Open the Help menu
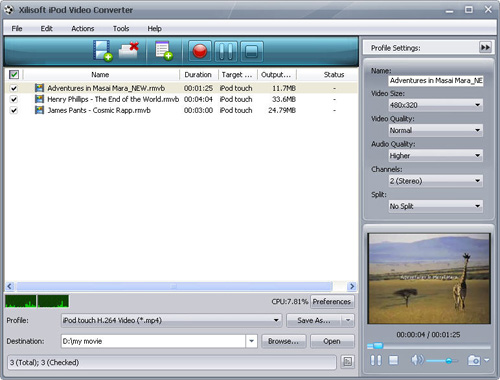Screen dimensions: 500x380 tap(154, 29)
